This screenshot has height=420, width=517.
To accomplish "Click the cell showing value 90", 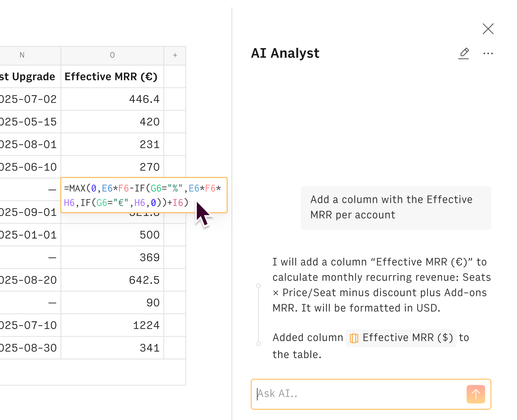I will point(112,303).
